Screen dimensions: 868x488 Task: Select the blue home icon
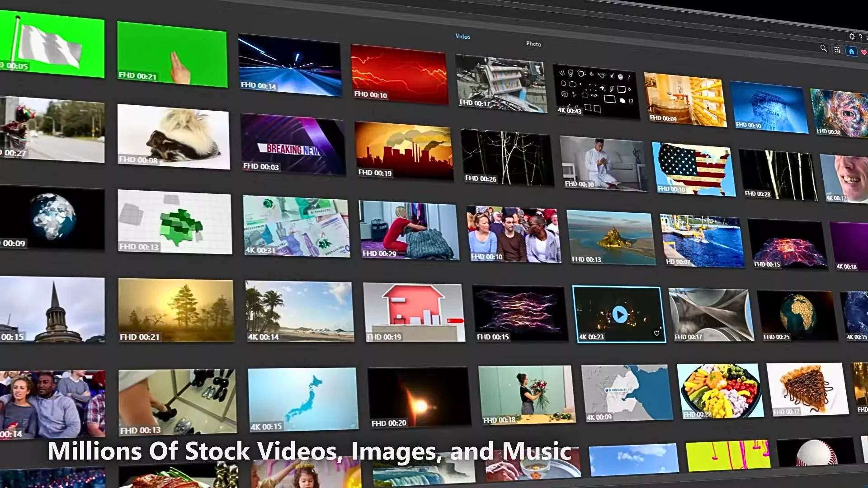851,51
